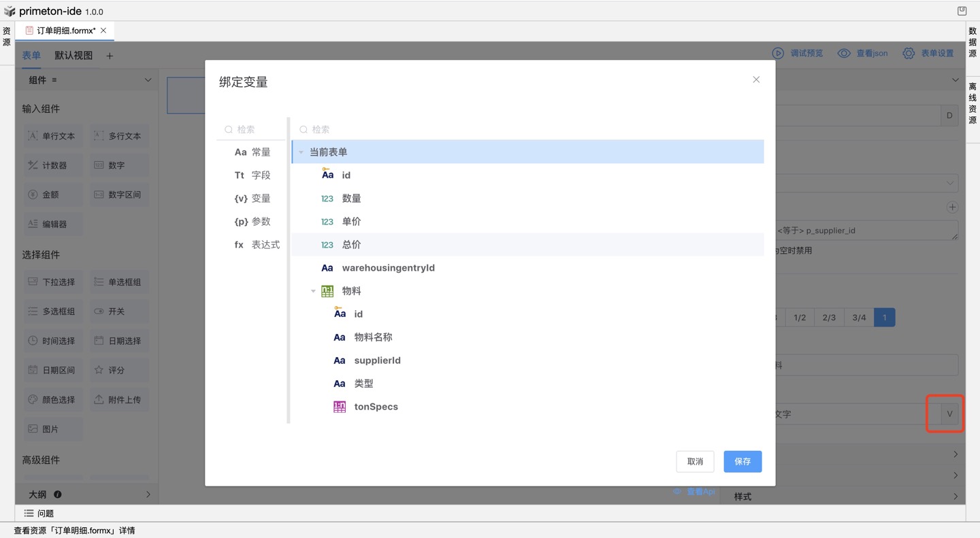Collapse the 物料 tree node
This screenshot has width=980, height=538.
click(313, 291)
